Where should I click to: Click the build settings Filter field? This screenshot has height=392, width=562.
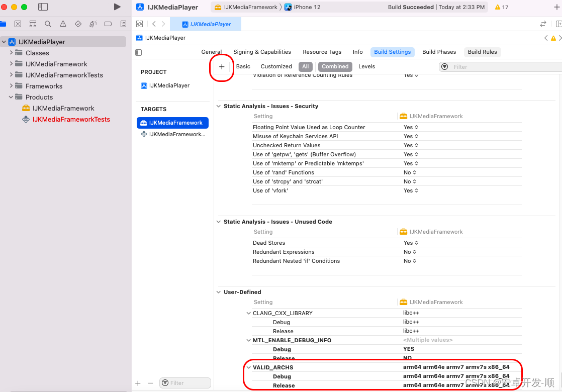500,67
